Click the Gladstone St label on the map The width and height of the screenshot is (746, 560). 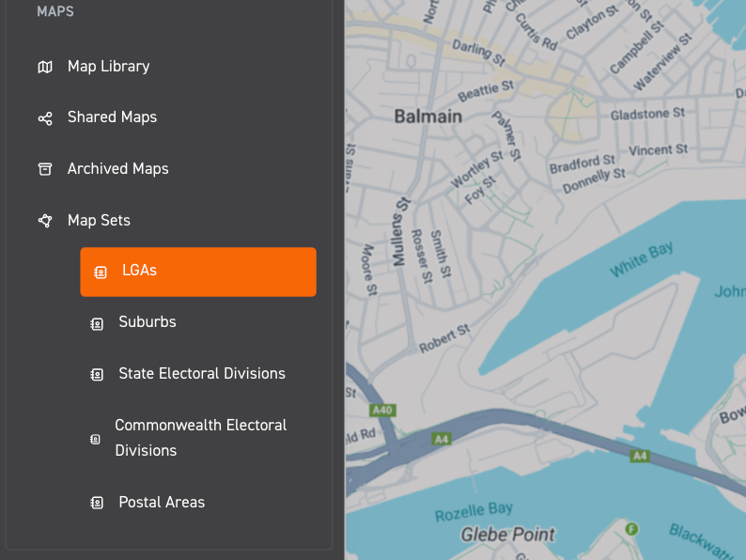pos(647,115)
